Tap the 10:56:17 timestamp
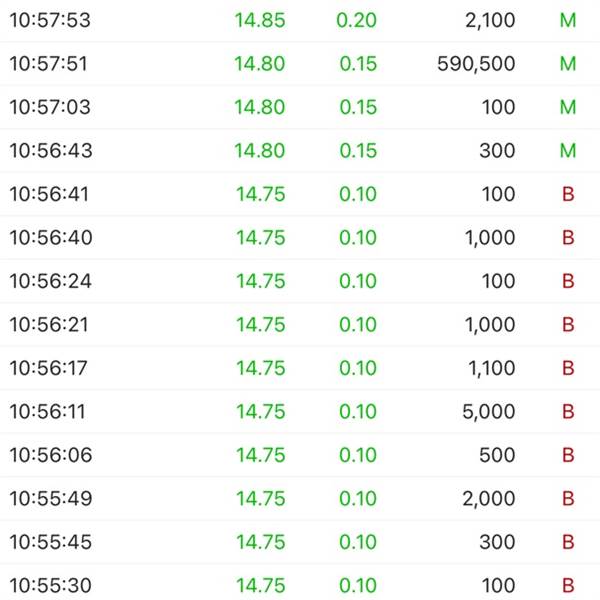 pos(49,368)
